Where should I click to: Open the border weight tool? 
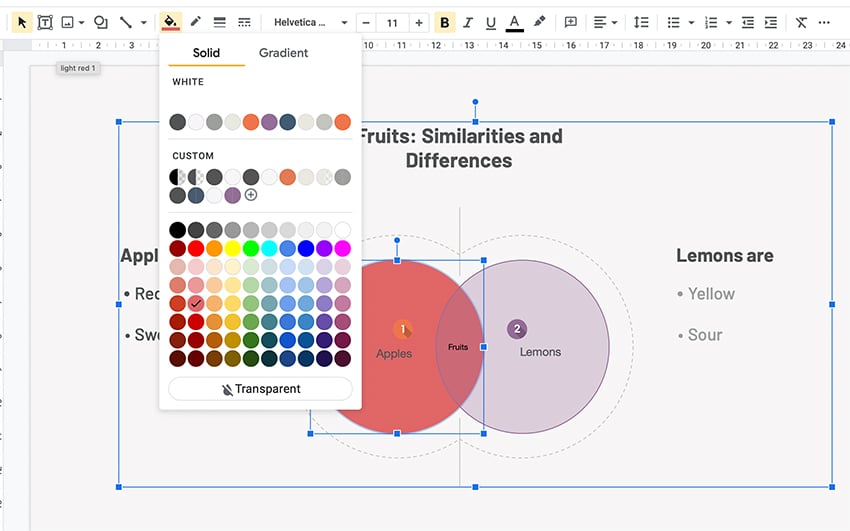pyautogui.click(x=220, y=22)
